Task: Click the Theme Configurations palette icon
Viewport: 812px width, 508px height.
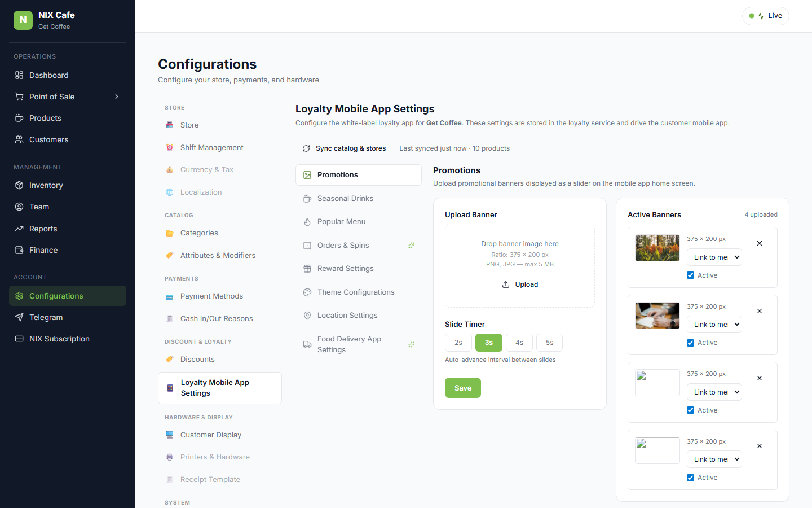Action: point(307,292)
